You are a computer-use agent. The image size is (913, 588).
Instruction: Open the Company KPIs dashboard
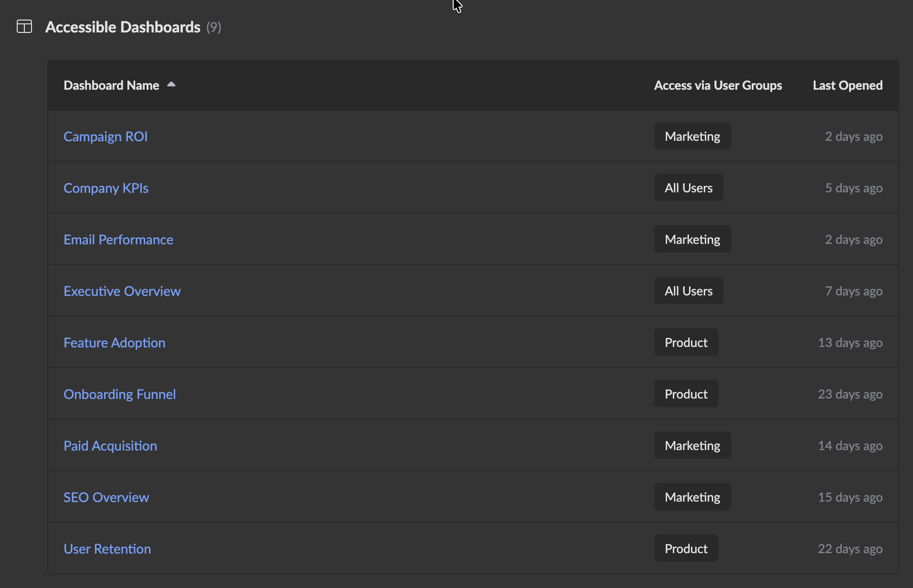tap(106, 188)
